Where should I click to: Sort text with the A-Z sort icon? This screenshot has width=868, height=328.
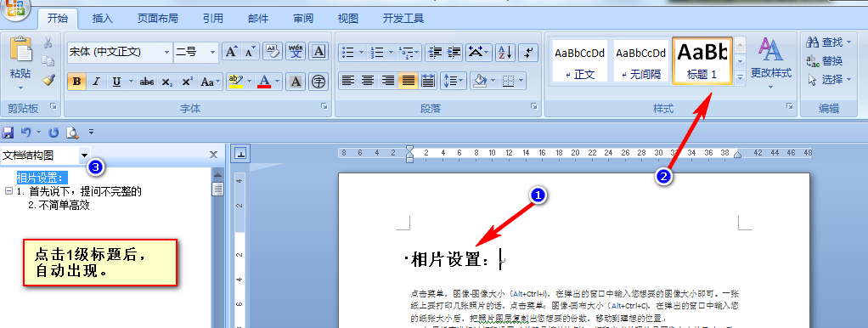[504, 52]
